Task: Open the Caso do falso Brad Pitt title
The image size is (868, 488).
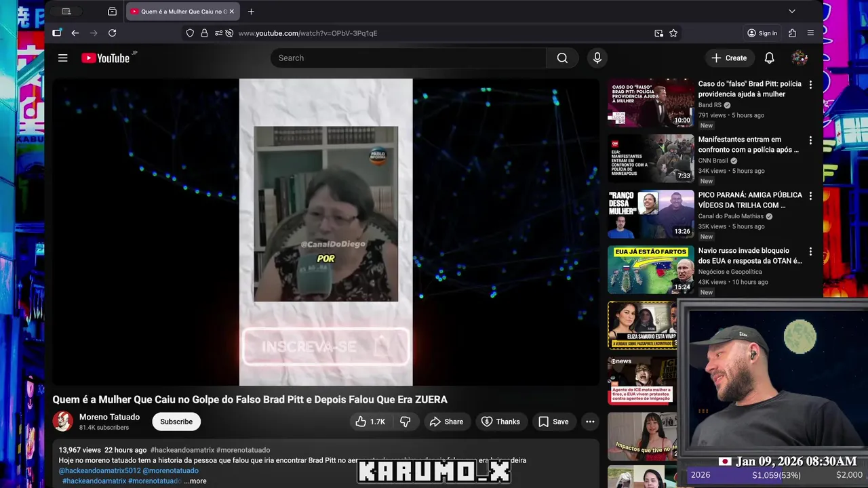Action: tap(750, 89)
